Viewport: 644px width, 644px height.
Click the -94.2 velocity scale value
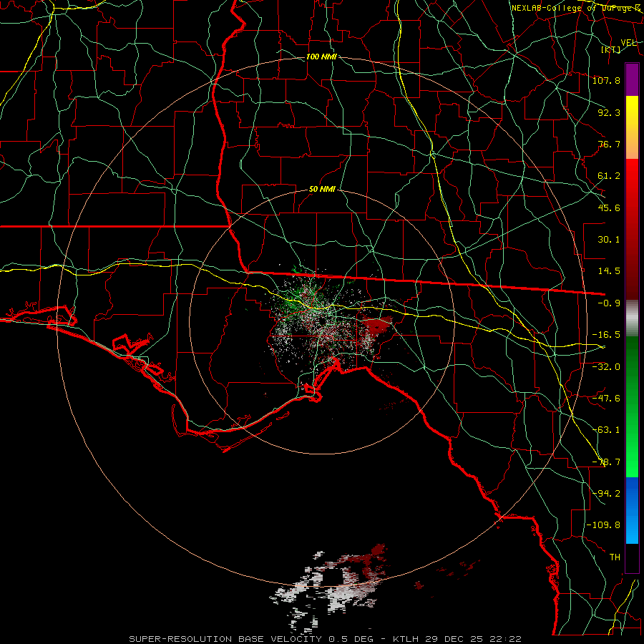tap(606, 494)
